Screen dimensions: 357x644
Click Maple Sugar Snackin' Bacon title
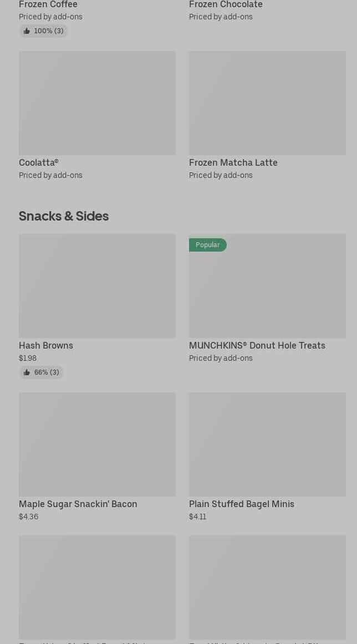pos(78,504)
